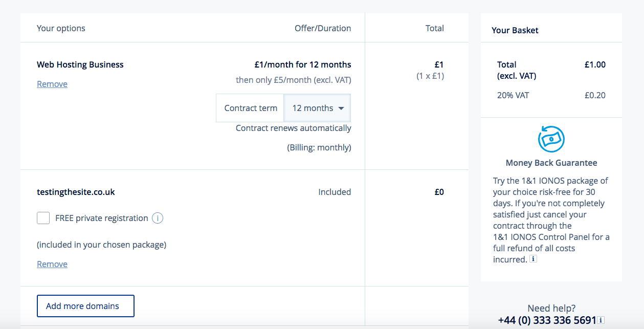Click the Your Basket heading
Image resolution: width=644 pixels, height=329 pixels.
(515, 30)
